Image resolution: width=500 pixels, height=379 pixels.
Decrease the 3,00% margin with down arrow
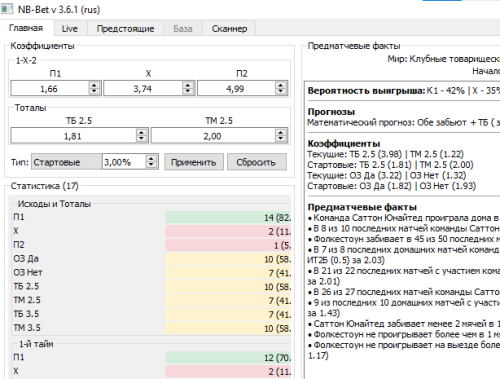click(151, 165)
